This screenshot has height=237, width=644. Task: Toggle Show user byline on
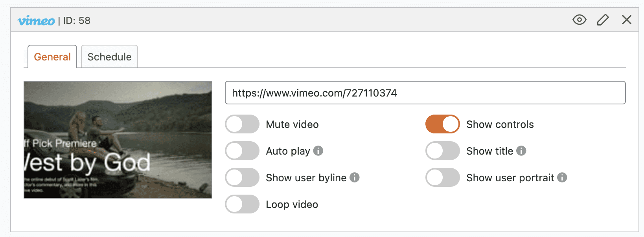[242, 178]
